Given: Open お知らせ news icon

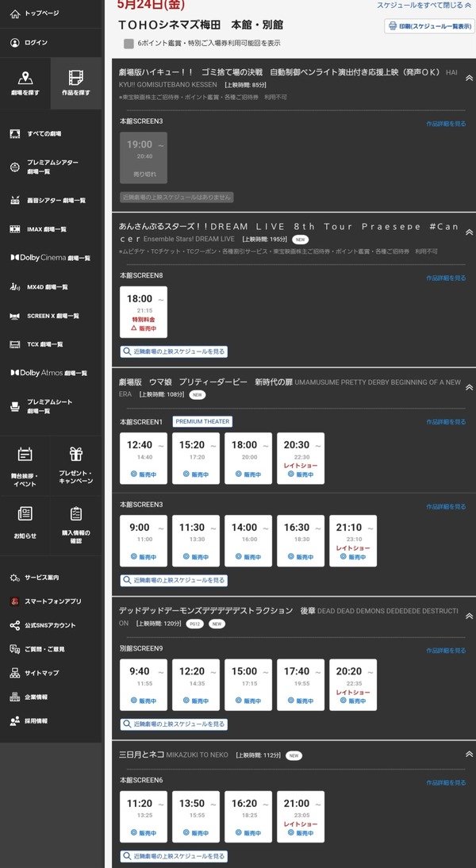Looking at the screenshot, I should pos(25,513).
